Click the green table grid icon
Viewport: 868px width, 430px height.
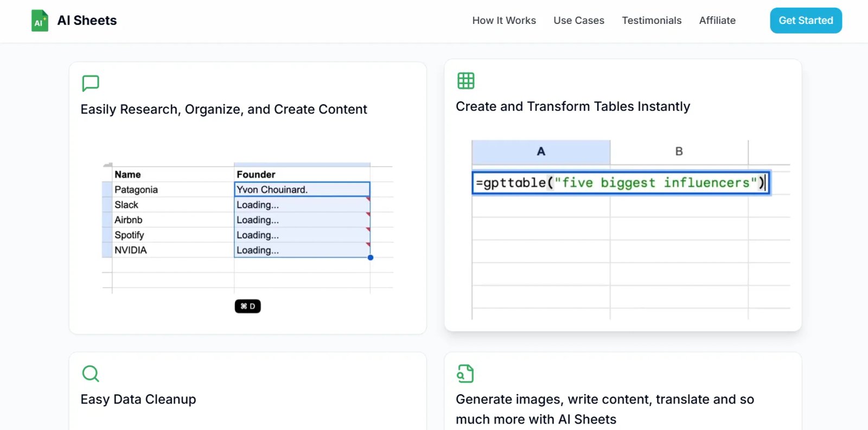point(465,81)
